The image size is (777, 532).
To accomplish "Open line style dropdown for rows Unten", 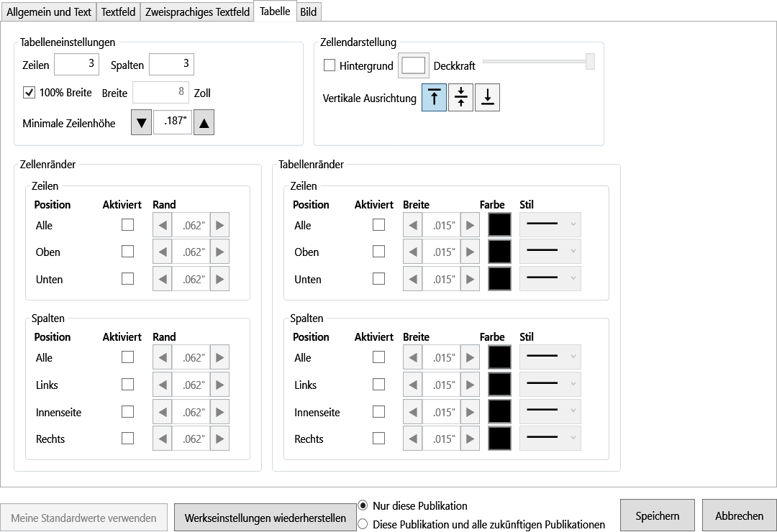I will click(x=550, y=279).
